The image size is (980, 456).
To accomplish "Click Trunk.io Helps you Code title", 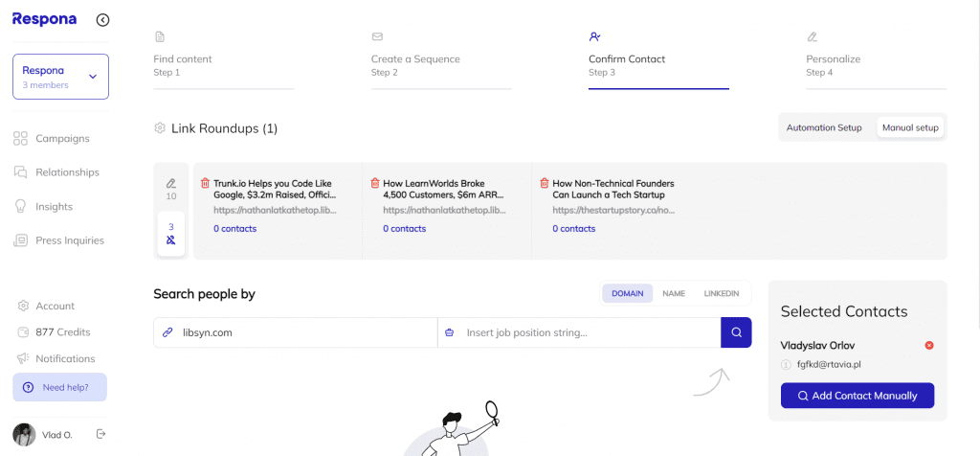I will tap(275, 190).
